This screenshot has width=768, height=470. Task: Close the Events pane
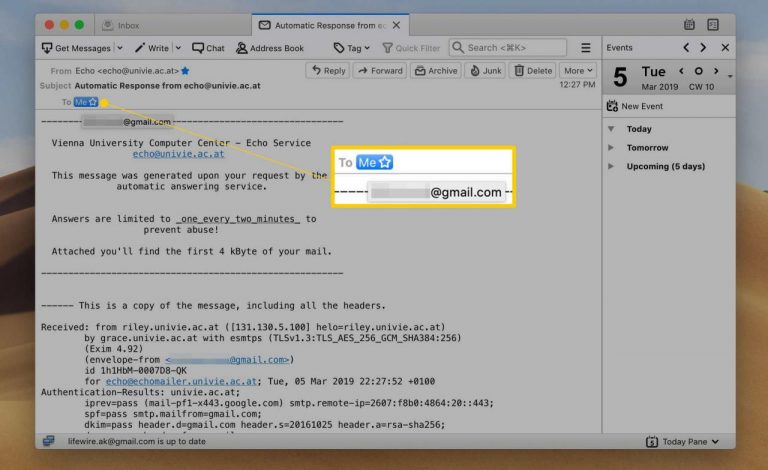point(725,47)
